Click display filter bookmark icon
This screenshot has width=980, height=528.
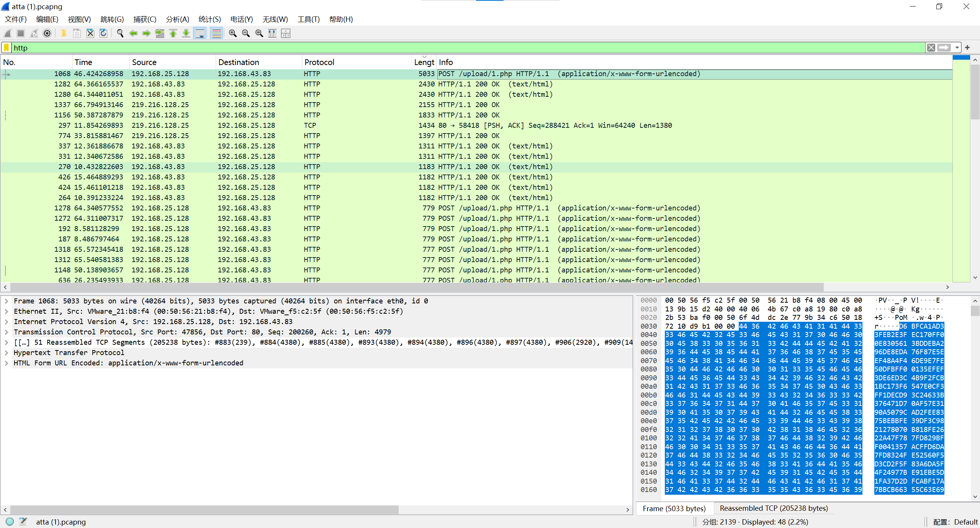pyautogui.click(x=7, y=48)
